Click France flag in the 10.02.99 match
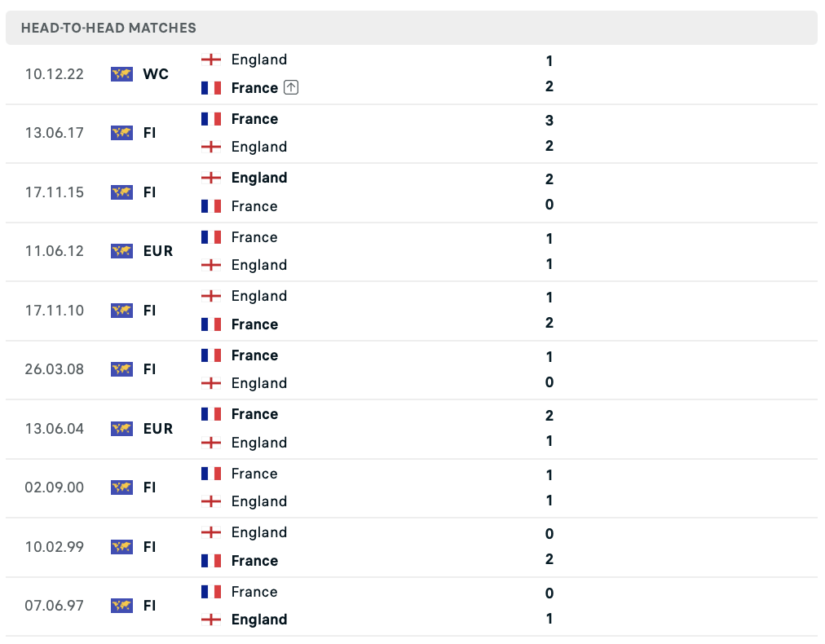Image resolution: width=825 pixels, height=644 pixels. point(211,561)
